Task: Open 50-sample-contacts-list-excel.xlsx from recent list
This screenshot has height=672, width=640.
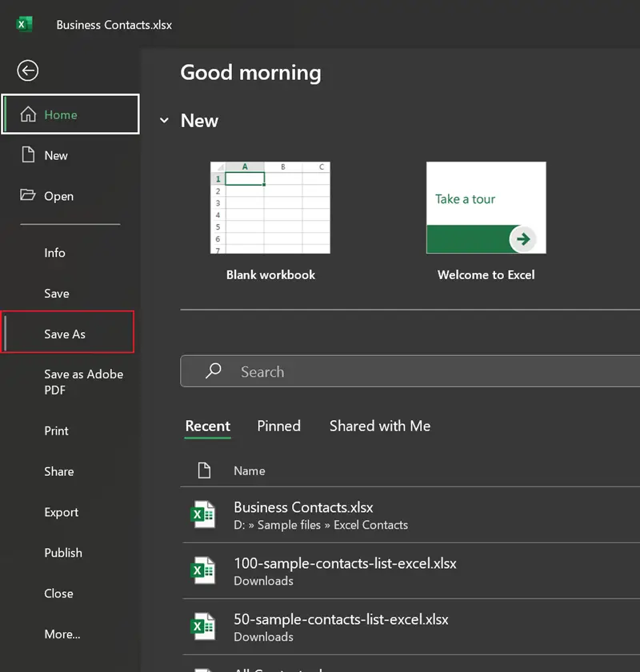Action: coord(341,619)
